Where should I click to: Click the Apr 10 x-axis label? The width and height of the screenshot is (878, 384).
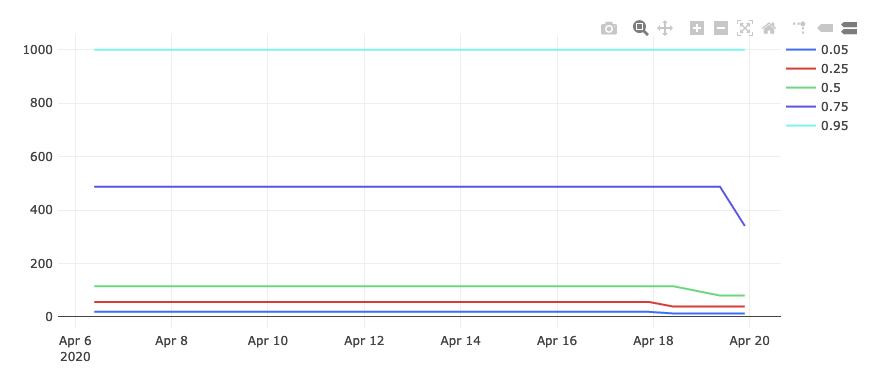(268, 340)
